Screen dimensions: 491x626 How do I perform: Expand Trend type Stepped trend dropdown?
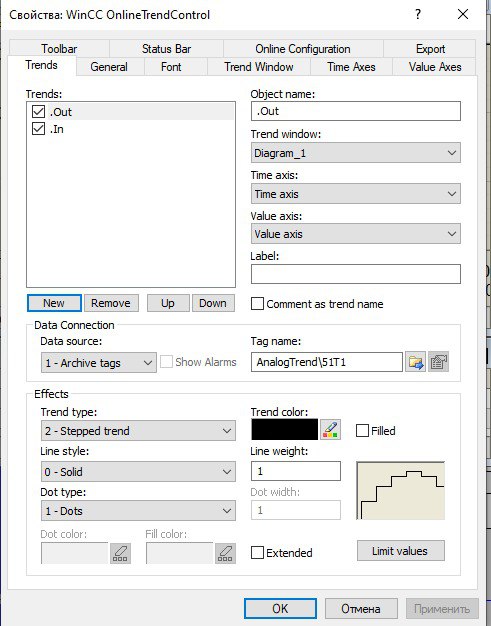138,431
